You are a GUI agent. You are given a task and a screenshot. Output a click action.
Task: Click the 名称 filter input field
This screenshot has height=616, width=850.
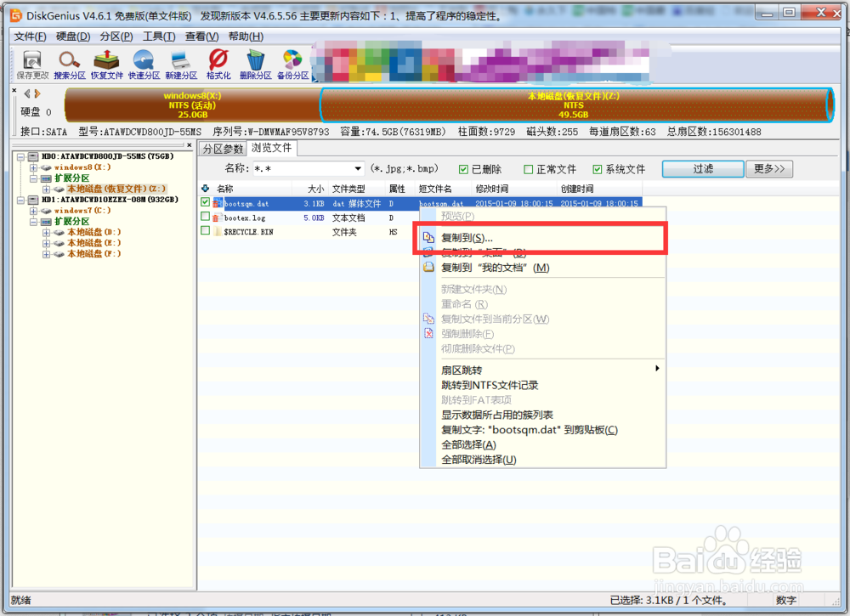(302, 168)
